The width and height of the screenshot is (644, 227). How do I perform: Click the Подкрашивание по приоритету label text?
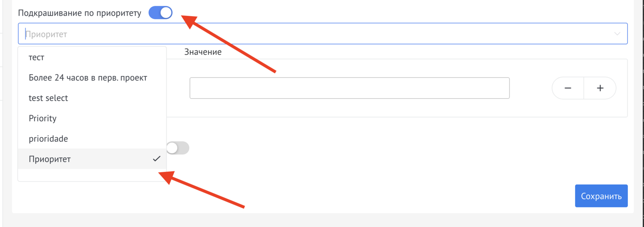80,13
